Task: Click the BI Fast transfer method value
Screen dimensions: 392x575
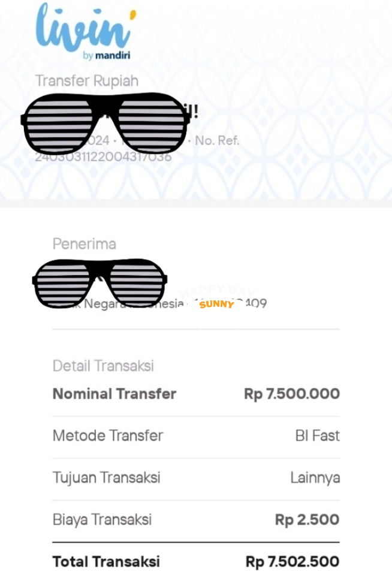Action: click(317, 436)
